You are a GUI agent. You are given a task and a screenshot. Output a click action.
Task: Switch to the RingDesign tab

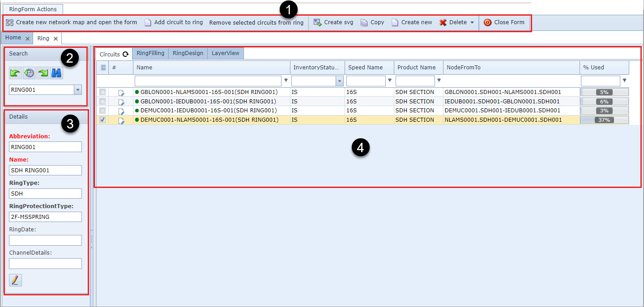point(188,53)
